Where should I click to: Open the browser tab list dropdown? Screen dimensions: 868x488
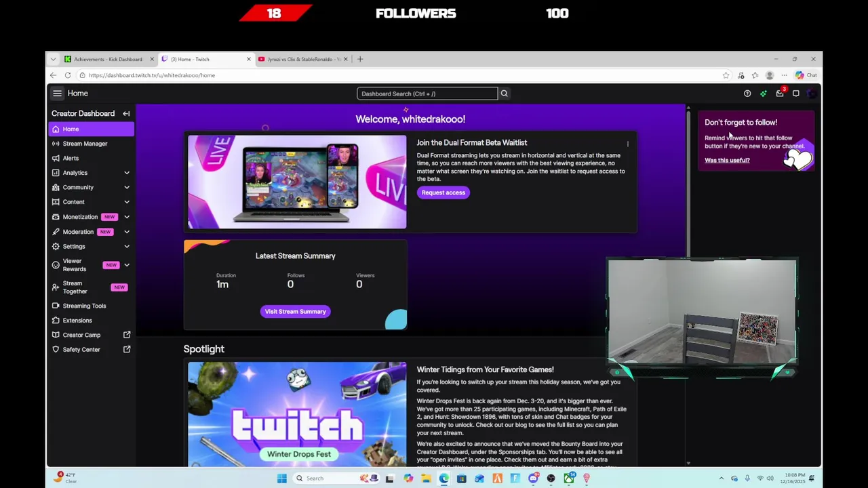(53, 59)
